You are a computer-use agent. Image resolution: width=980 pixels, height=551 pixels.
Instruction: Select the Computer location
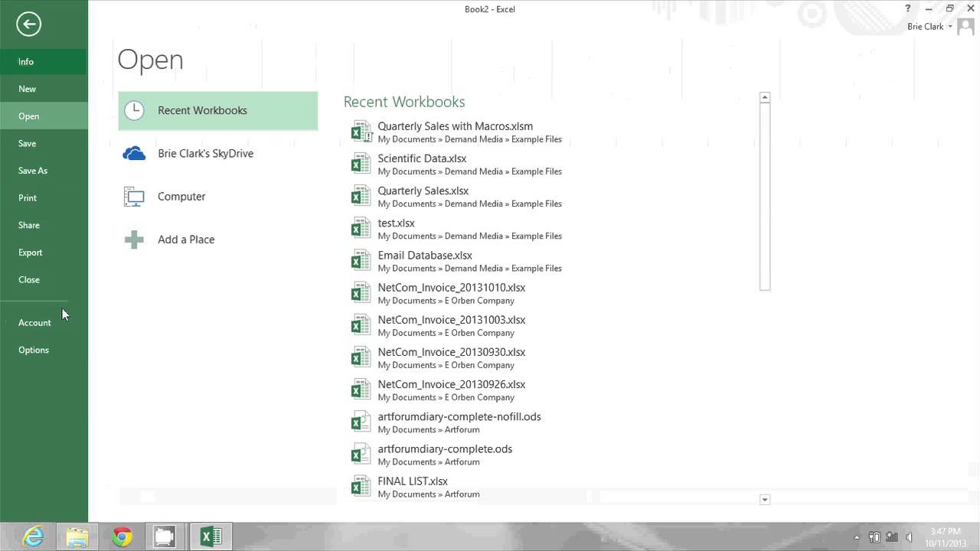tap(218, 197)
